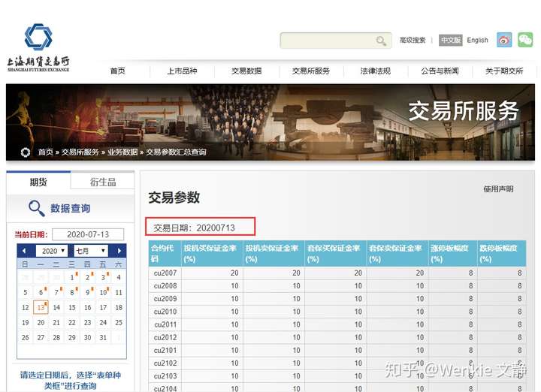Click the 交易参数 heading
The width and height of the screenshot is (541, 392).
[174, 198]
